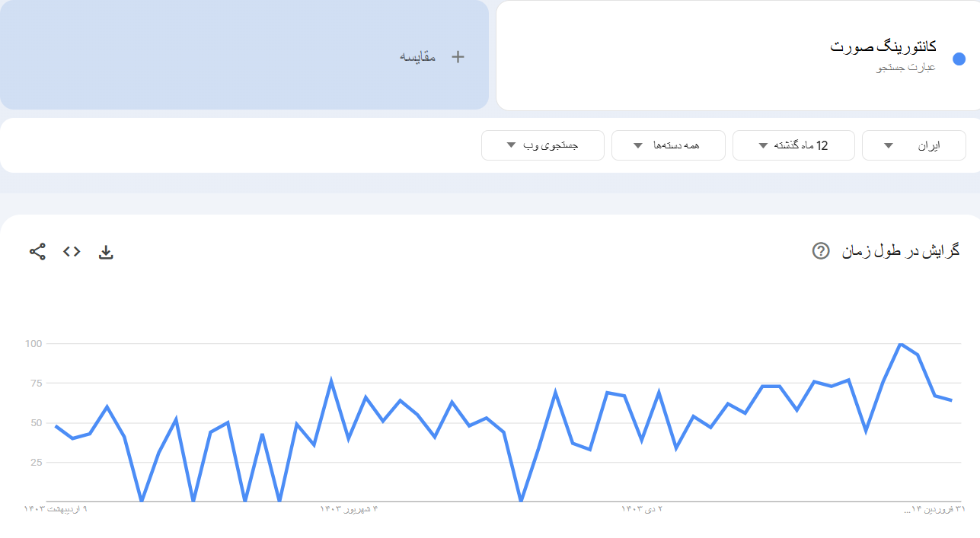Click the 100 label on the vertical axis
This screenshot has height=538, width=980.
pos(33,344)
